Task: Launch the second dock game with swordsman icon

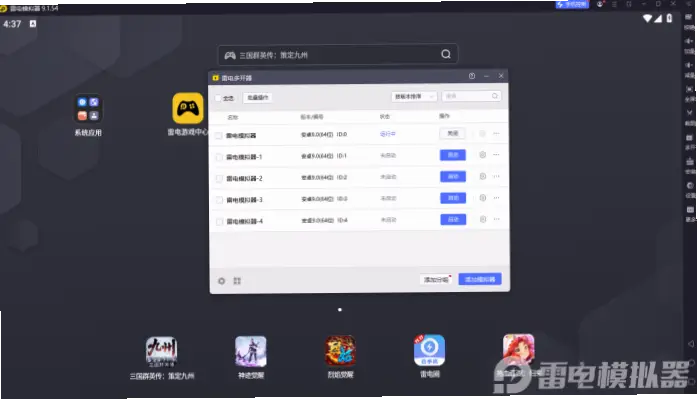Action: click(251, 351)
